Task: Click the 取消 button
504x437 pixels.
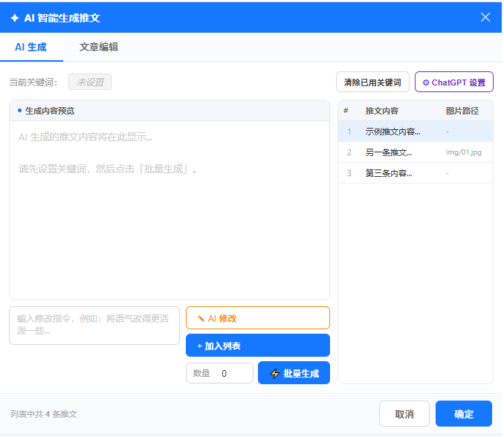Action: tap(404, 414)
